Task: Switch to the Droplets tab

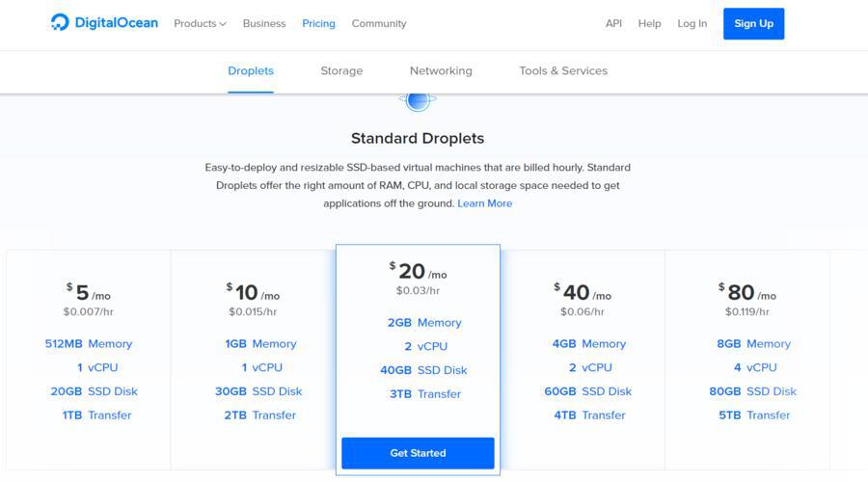Action: (251, 70)
